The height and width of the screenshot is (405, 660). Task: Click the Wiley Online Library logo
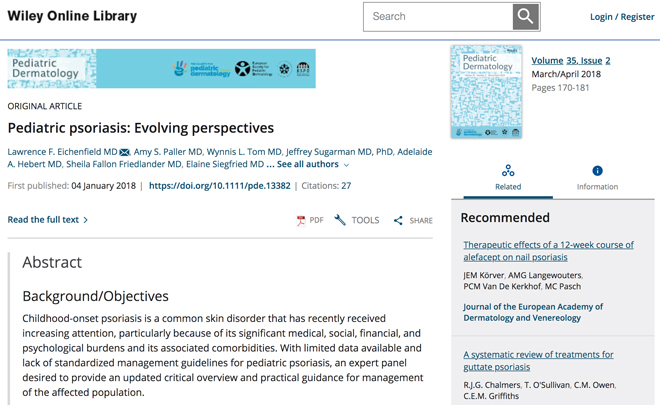point(72,16)
